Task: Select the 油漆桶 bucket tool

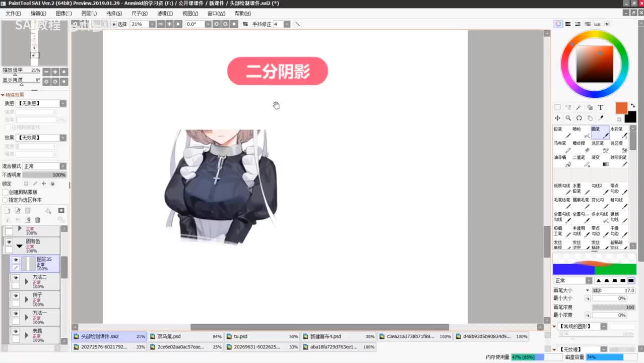Action: tap(562, 161)
